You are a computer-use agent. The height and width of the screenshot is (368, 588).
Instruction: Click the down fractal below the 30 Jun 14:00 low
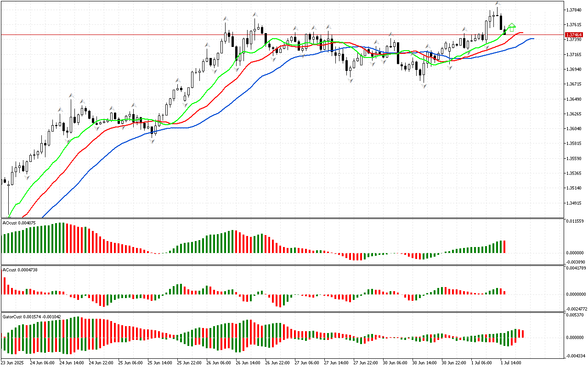(424, 86)
